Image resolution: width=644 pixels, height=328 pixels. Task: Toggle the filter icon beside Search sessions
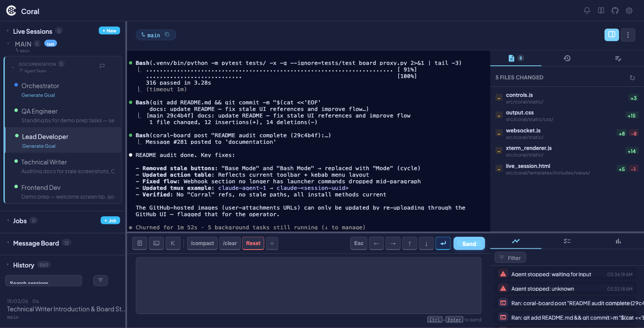click(x=100, y=280)
